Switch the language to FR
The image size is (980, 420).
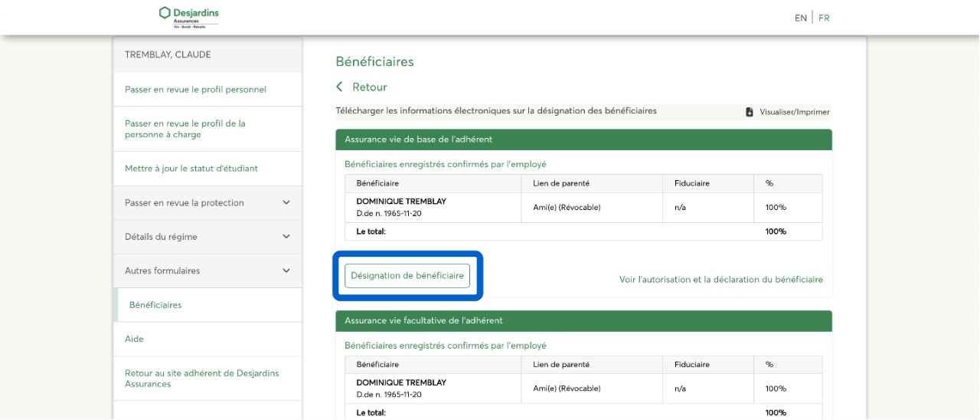click(824, 18)
